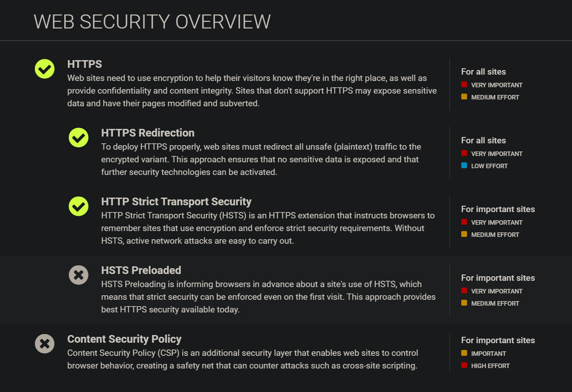
Task: Click the check icon for HTTP Strict Transport Security
Action: click(78, 206)
